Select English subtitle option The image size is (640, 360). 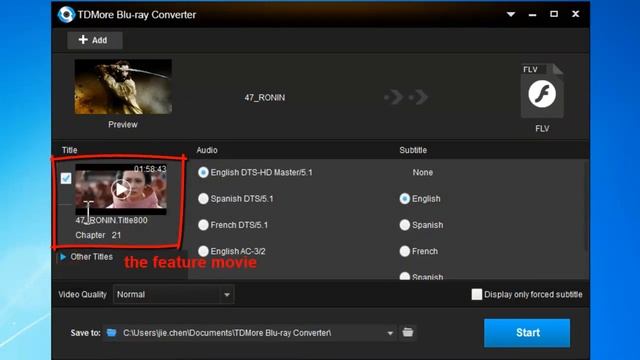(404, 198)
